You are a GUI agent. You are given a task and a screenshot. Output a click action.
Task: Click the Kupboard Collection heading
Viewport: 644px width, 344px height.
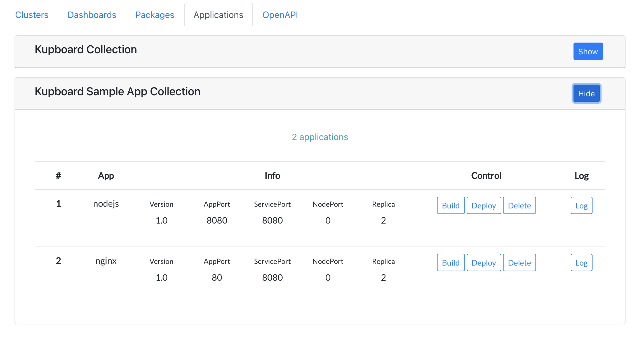coord(86,50)
